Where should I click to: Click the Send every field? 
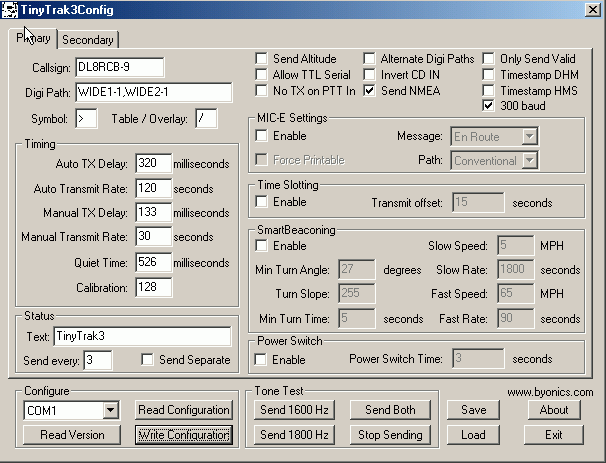(x=98, y=360)
